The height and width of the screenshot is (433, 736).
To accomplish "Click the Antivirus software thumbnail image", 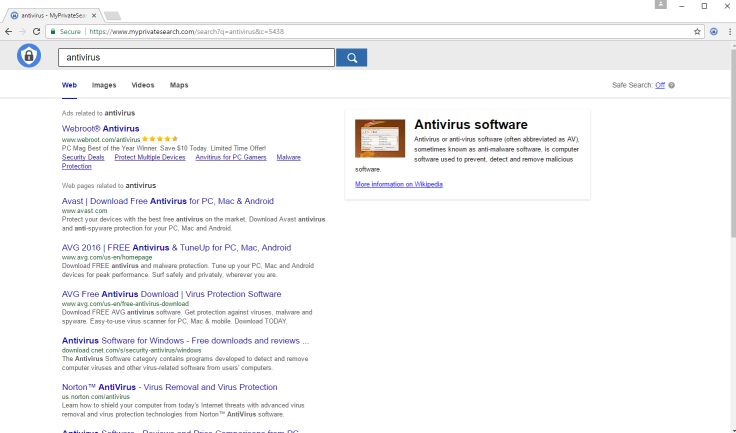I will coord(380,138).
